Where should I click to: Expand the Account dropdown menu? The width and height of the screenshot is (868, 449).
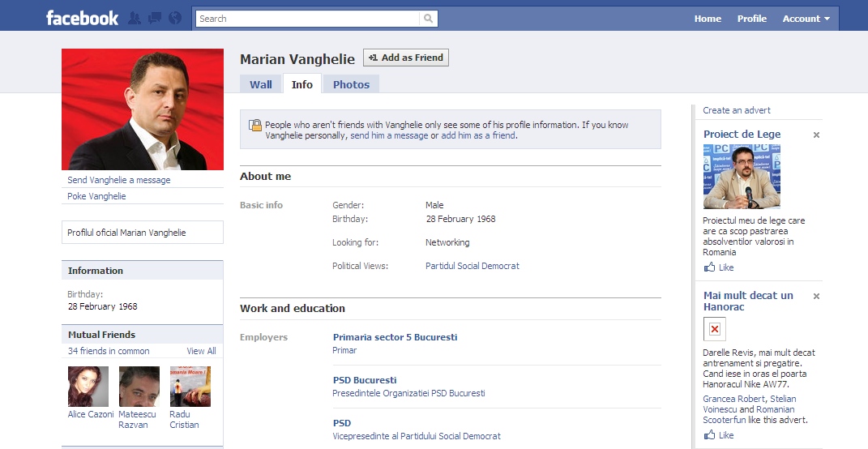[806, 19]
